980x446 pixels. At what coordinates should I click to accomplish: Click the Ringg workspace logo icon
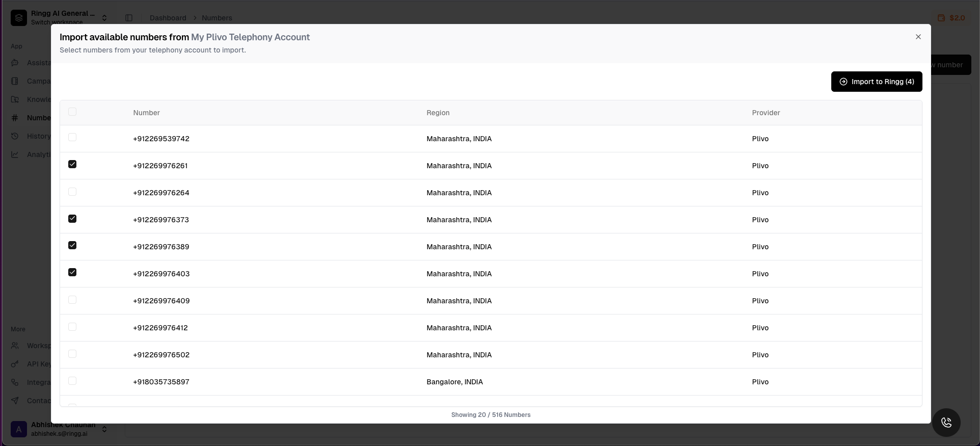click(x=19, y=17)
